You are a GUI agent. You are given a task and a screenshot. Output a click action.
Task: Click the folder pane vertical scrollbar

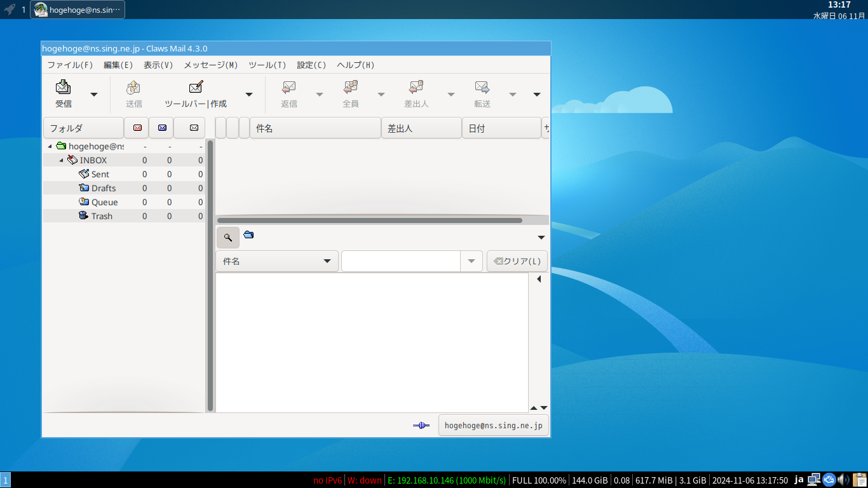point(210,276)
